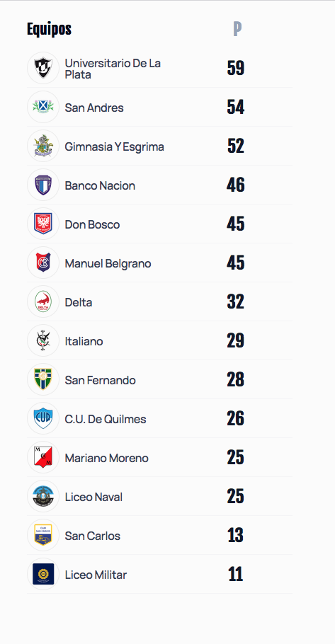Open the Manuel Belgrano club badge
Screen dimensions: 335x644
coord(43,263)
